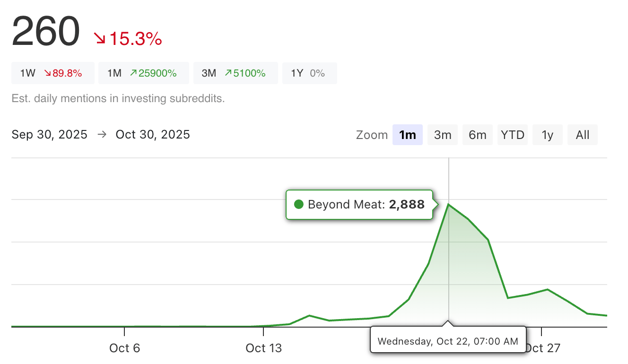This screenshot has width=628, height=364.
Task: Choose the YTD zoom option
Action: 513,135
